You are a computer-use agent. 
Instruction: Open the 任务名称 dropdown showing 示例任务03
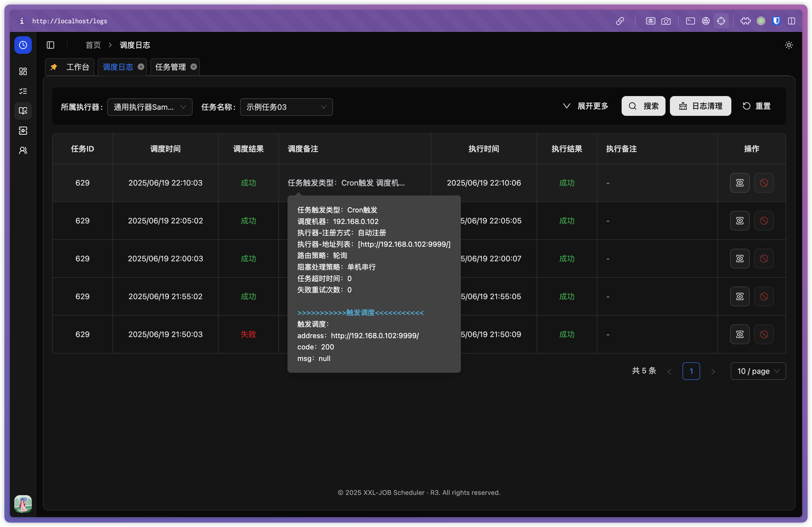pyautogui.click(x=286, y=107)
